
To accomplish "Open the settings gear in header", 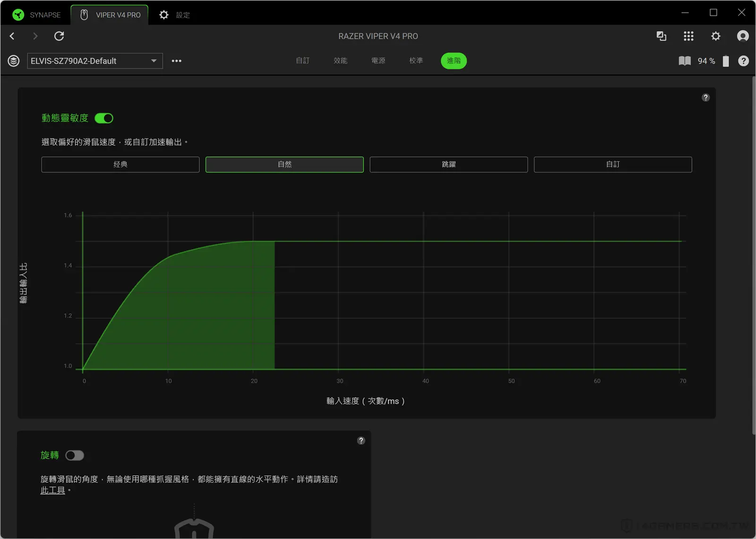I will pyautogui.click(x=716, y=36).
